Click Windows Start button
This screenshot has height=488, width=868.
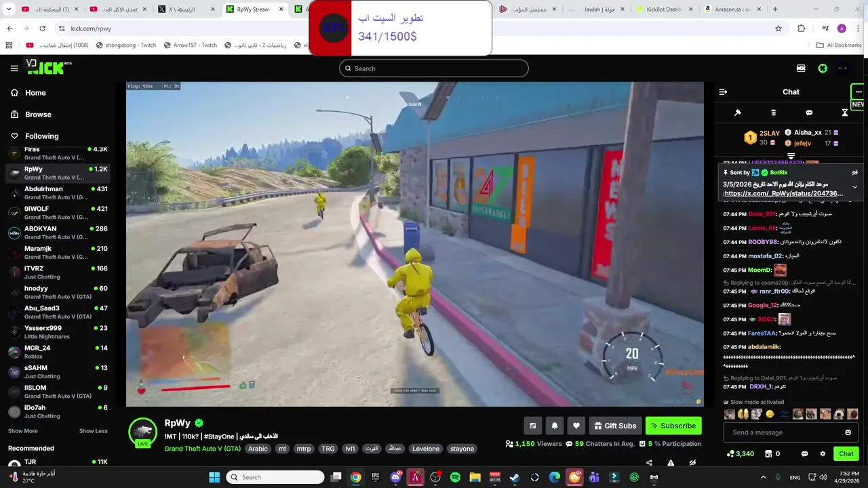214,477
